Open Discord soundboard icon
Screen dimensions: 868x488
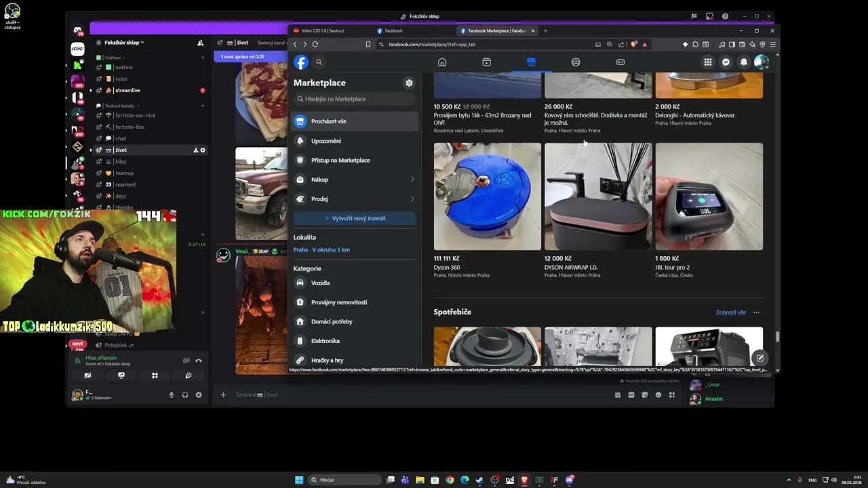pyautogui.click(x=189, y=375)
